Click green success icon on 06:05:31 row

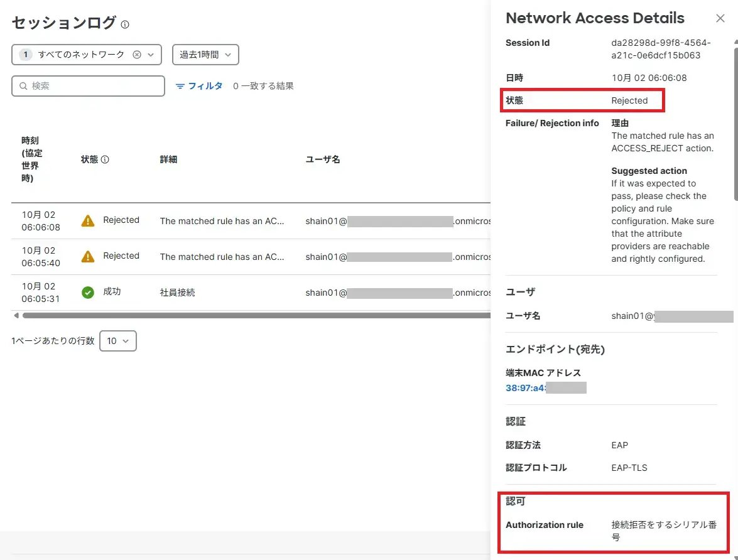[x=88, y=293]
